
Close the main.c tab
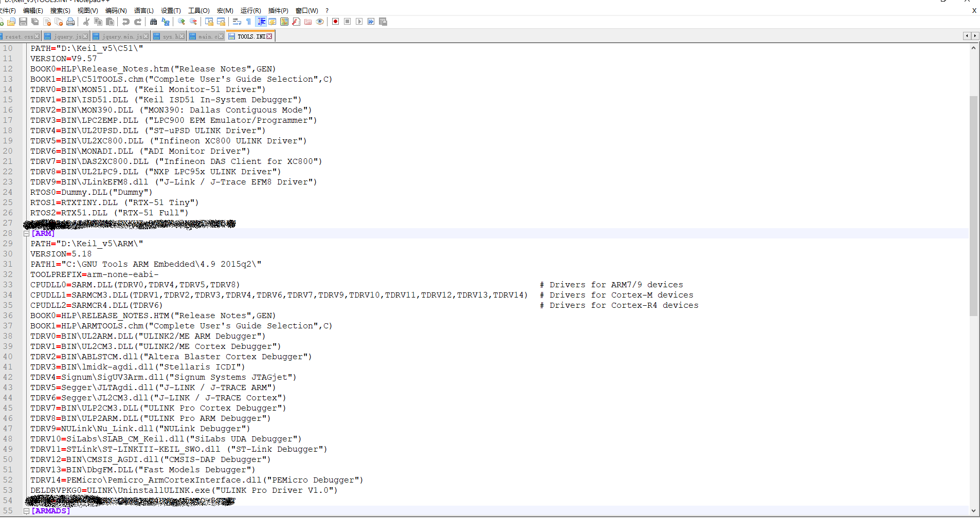[x=221, y=36]
